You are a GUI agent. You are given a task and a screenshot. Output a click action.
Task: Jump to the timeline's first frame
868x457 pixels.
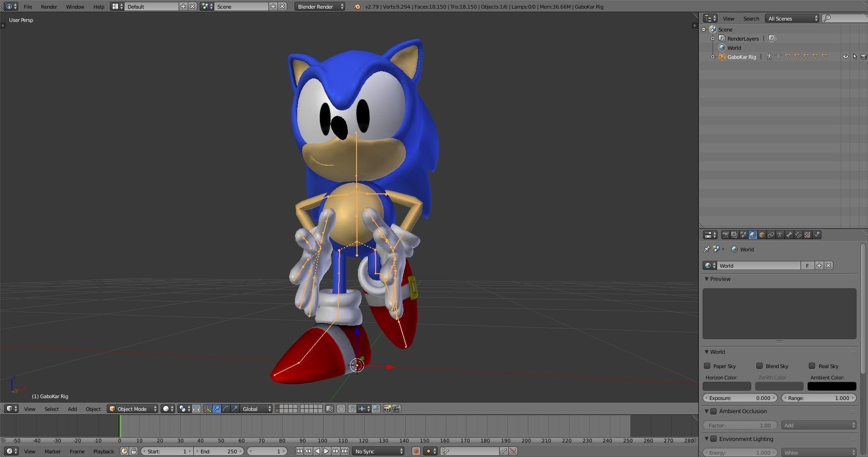click(x=299, y=451)
